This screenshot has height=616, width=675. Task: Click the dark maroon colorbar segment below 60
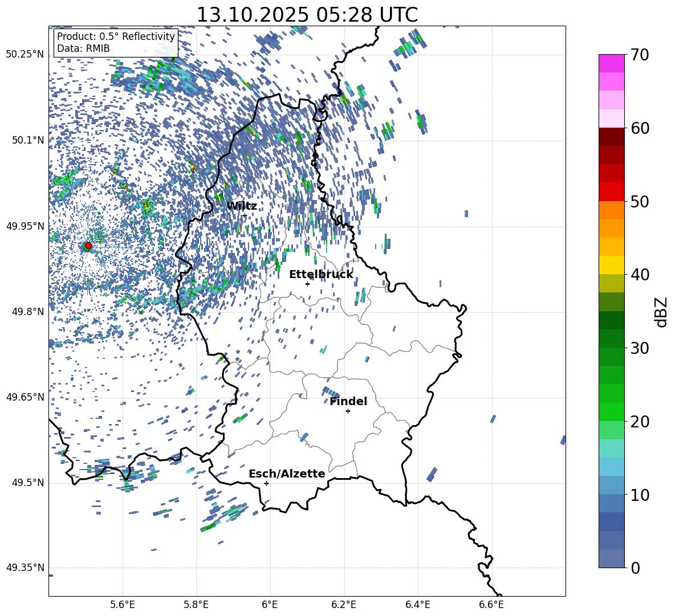coord(612,137)
